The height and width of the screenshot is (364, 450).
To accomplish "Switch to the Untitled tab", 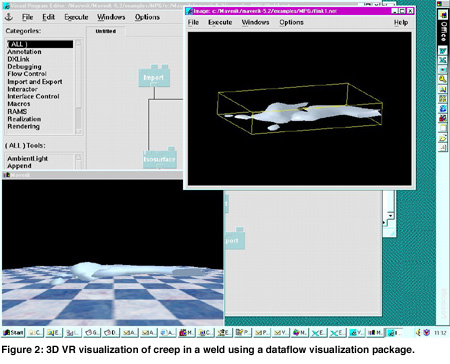I will point(106,31).
